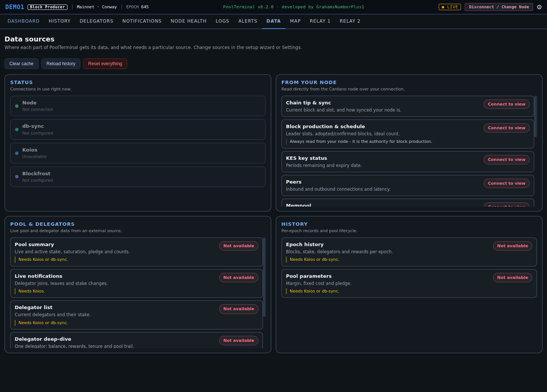Click the LIVE status indicator

pos(450,7)
